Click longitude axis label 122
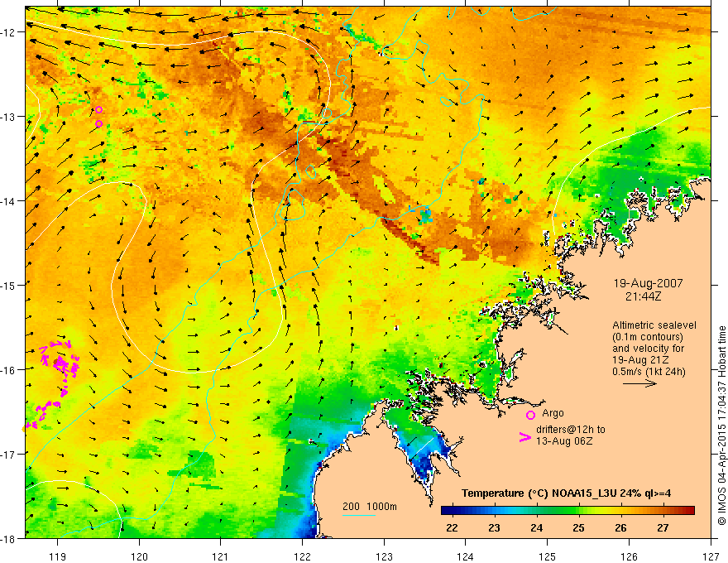728x563 pixels. pos(302,556)
